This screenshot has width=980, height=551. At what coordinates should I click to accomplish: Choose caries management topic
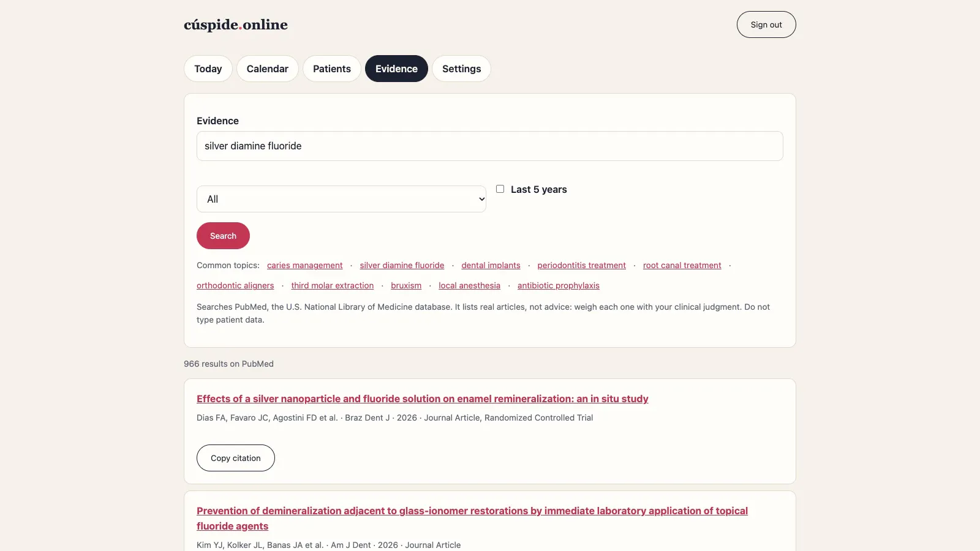coord(305,265)
